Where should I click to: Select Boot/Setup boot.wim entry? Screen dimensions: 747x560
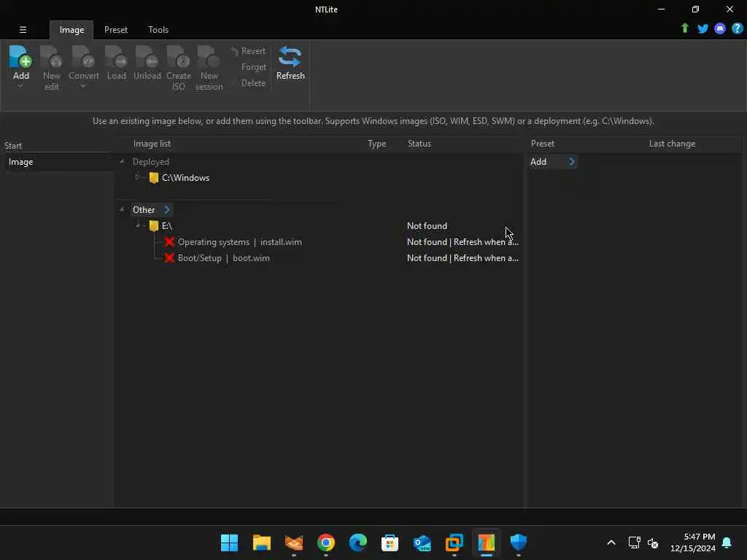point(223,258)
